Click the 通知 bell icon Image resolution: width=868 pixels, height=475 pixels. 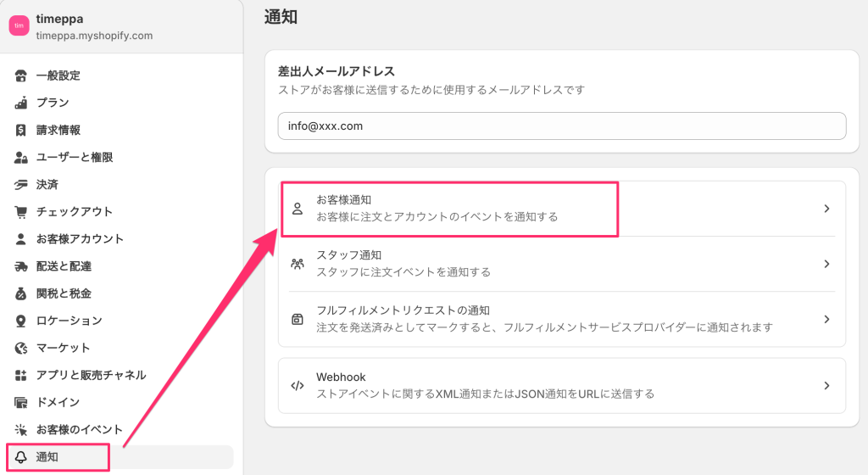pyautogui.click(x=20, y=456)
